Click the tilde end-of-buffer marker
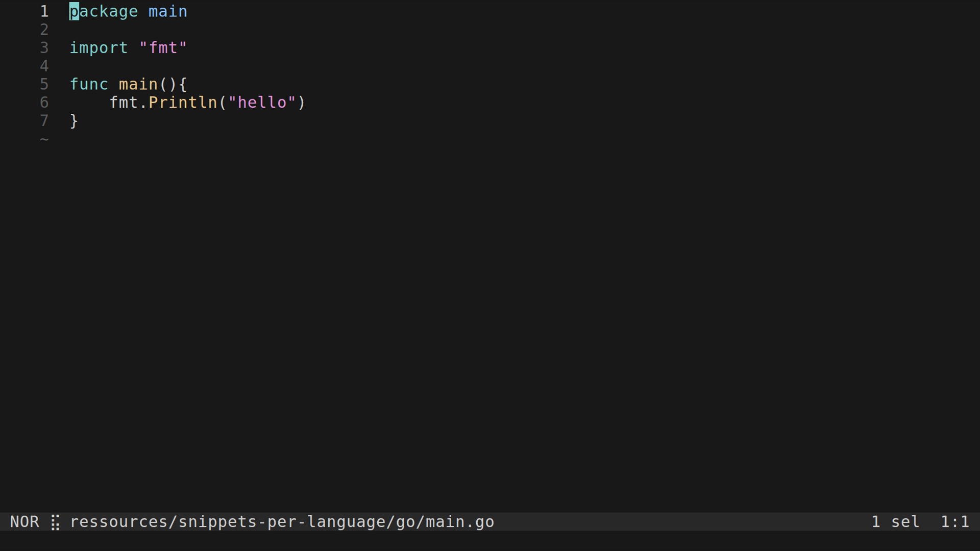Viewport: 980px width, 551px height. coord(44,139)
